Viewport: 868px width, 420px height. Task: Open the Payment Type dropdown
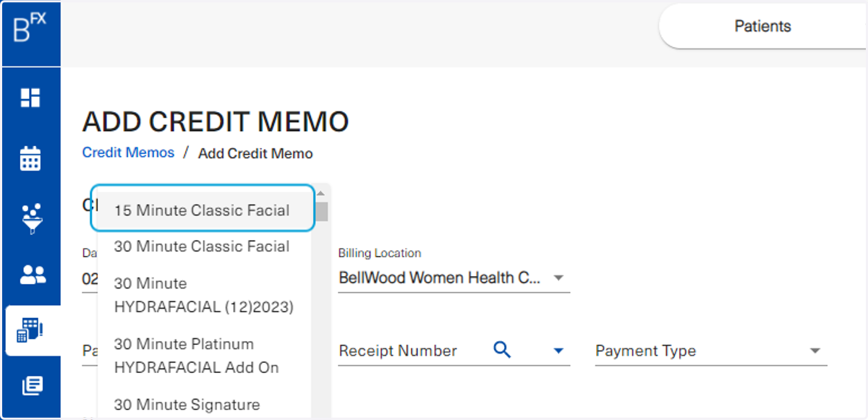tap(711, 351)
